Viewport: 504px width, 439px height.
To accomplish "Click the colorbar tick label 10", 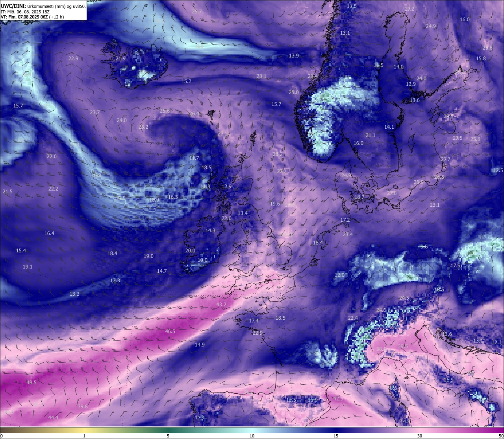I will pos(252,436).
